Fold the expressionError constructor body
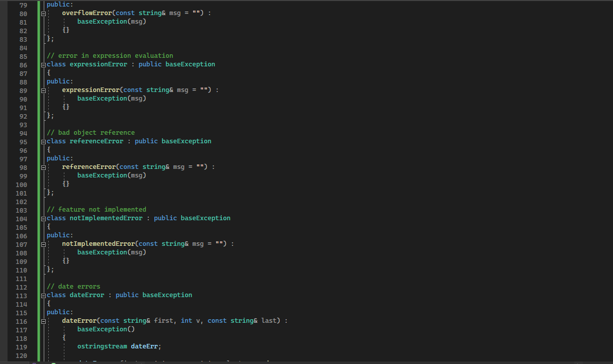 tap(43, 89)
